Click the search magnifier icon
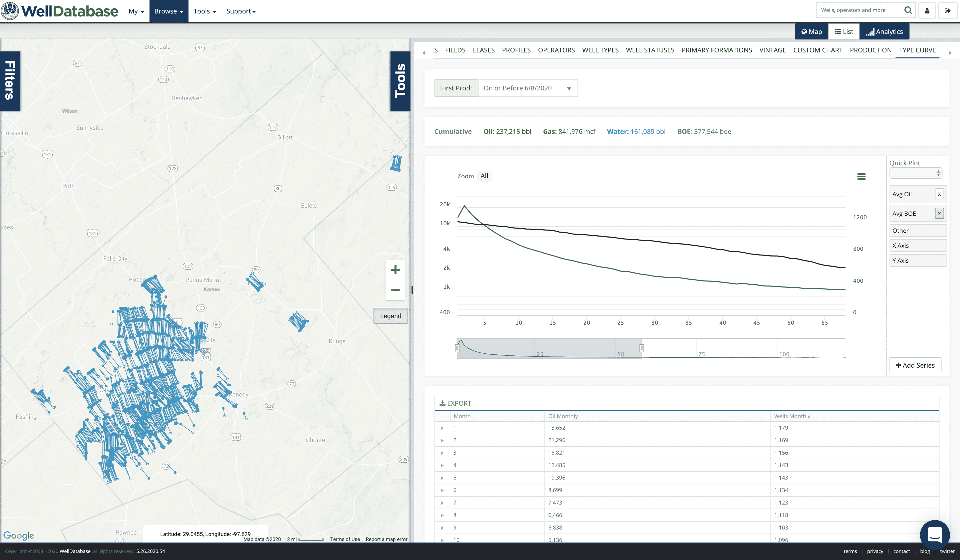960x560 pixels. [908, 10]
